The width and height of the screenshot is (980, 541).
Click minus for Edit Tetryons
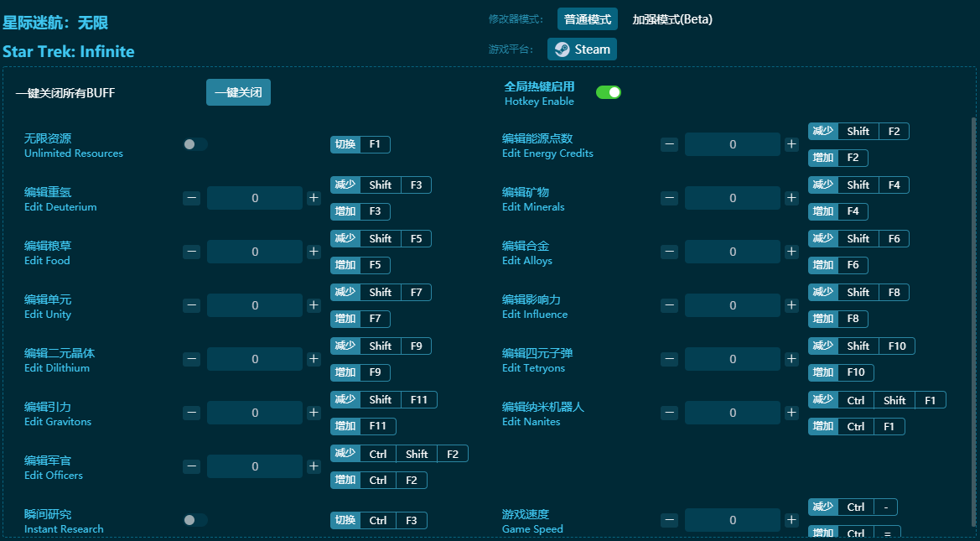669,360
